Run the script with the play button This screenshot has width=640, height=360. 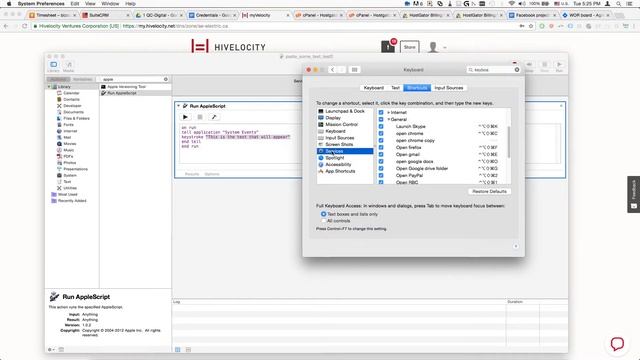[185, 117]
